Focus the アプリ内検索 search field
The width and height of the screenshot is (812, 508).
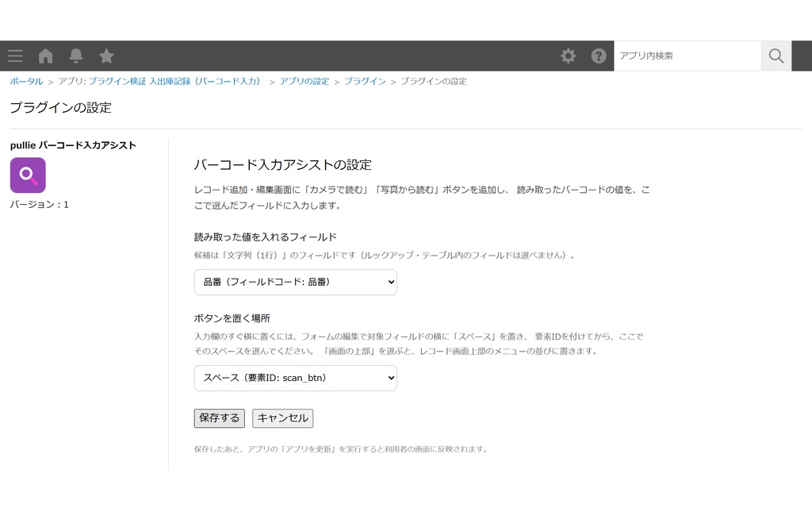688,56
